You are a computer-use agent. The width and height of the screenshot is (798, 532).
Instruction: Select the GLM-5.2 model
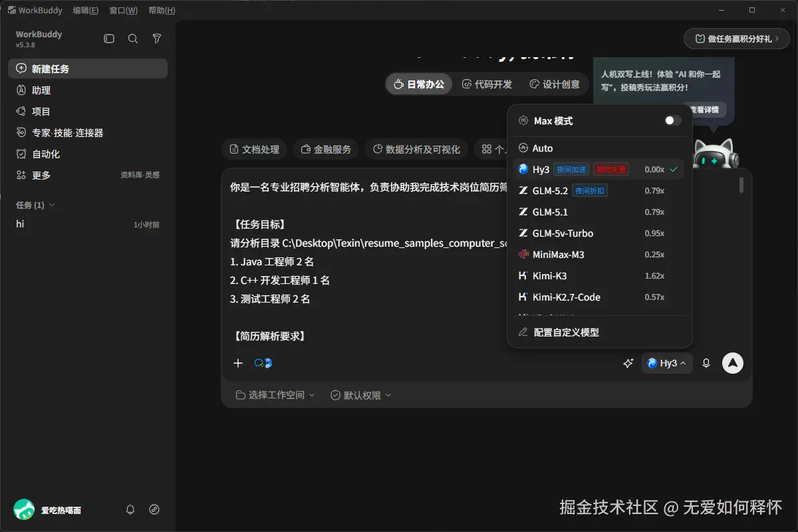600,191
